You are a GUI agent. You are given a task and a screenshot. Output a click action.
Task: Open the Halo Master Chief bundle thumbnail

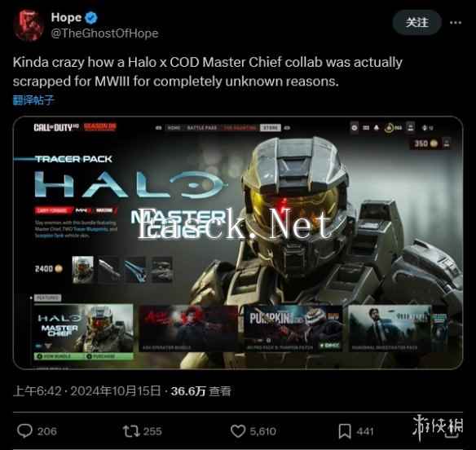(x=83, y=332)
